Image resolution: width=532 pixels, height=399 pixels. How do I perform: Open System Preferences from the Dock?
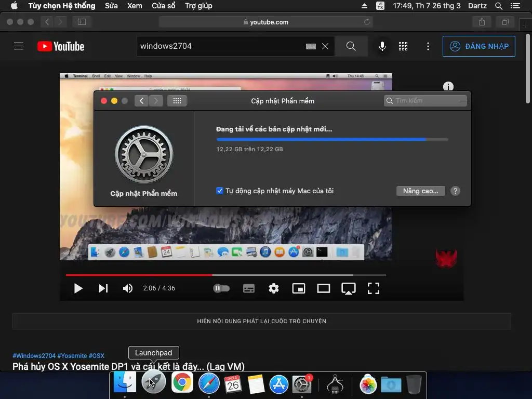(302, 384)
